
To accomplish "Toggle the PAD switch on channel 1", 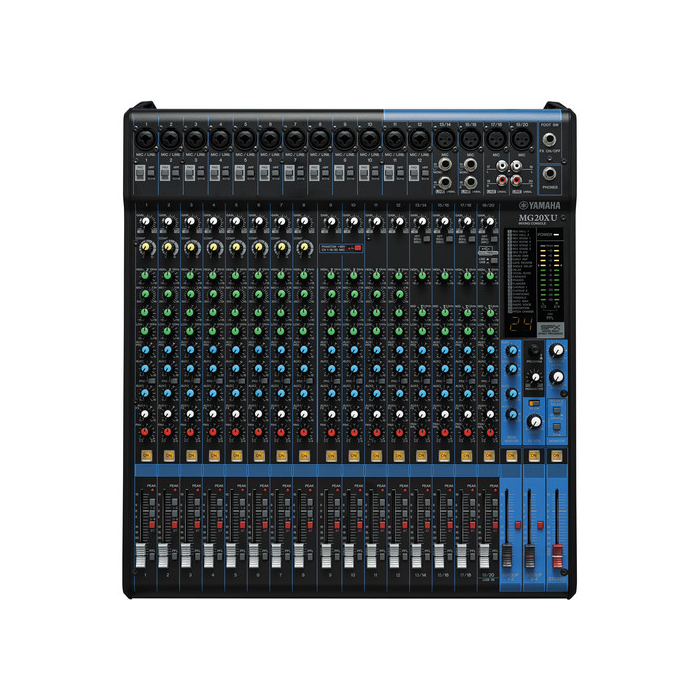I will 140,173.
